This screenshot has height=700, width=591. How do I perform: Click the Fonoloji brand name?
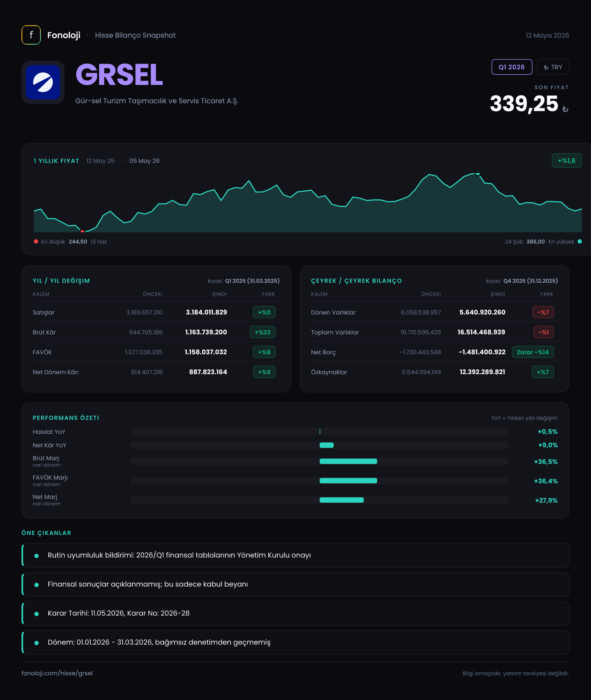tap(64, 35)
